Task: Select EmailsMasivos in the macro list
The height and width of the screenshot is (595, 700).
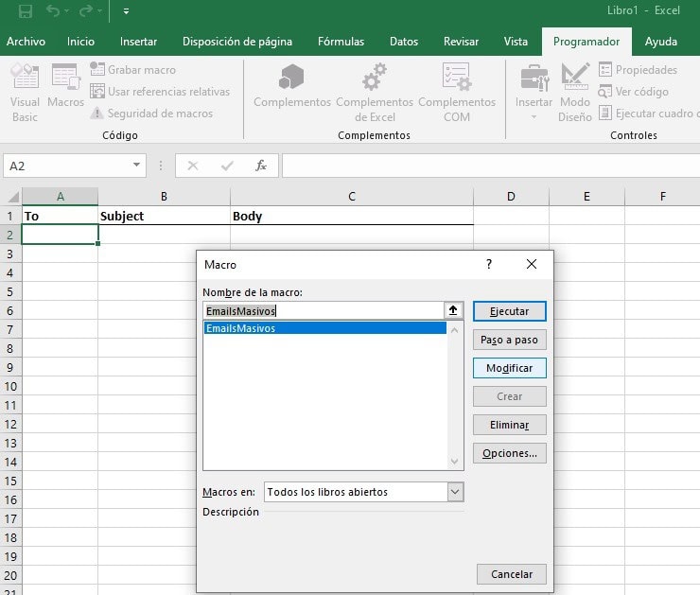Action: pyautogui.click(x=241, y=328)
